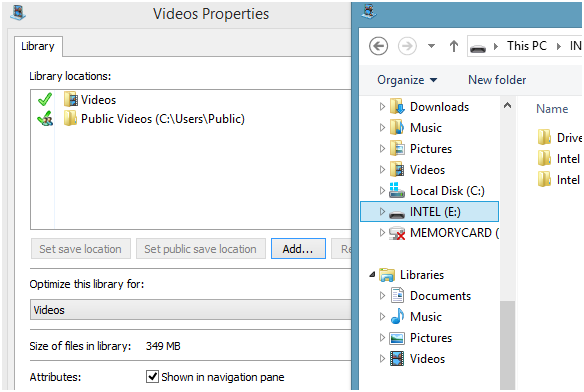
Task: Click the Forward navigation arrow
Action: [x=407, y=46]
